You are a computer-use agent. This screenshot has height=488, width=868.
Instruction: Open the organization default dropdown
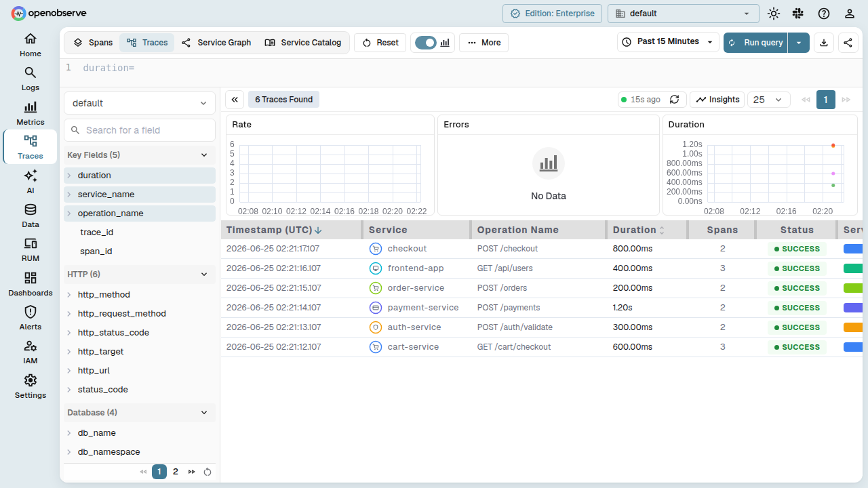pyautogui.click(x=684, y=14)
